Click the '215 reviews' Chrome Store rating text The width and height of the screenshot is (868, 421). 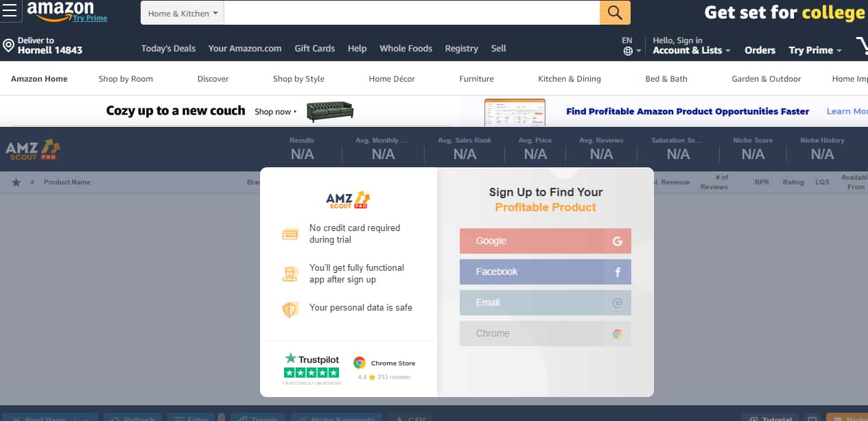(395, 377)
